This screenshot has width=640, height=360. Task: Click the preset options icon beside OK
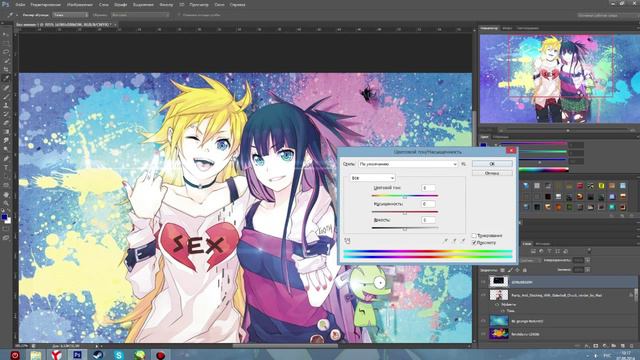(x=464, y=164)
